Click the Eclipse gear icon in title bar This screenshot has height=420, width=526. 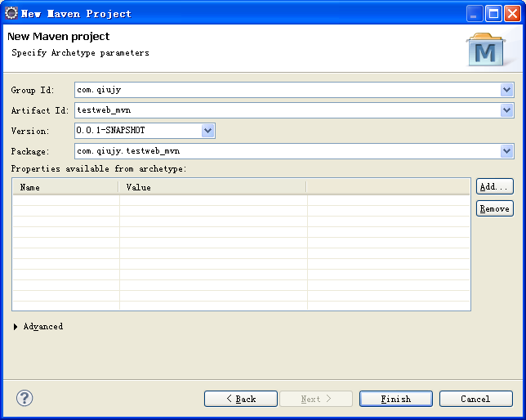click(x=11, y=13)
